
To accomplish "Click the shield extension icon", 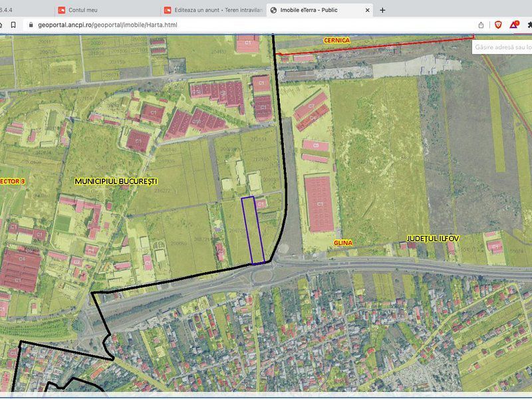I will pyautogui.click(x=499, y=25).
